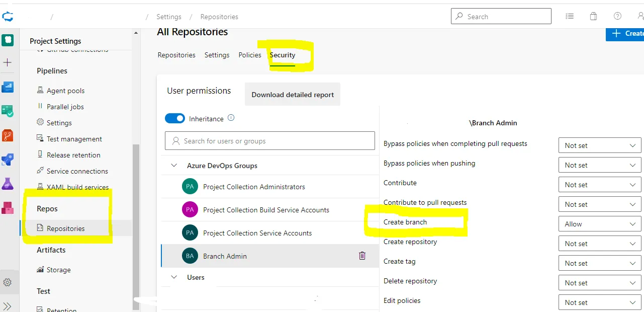Delete the Branch Admin group entry
Image resolution: width=644 pixels, height=312 pixels.
(362, 256)
